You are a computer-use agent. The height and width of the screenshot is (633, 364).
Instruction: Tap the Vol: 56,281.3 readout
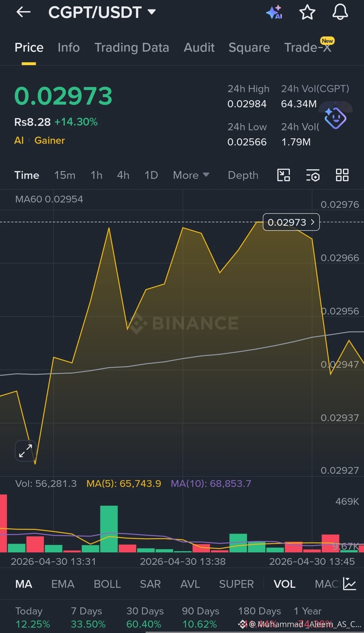click(x=46, y=484)
